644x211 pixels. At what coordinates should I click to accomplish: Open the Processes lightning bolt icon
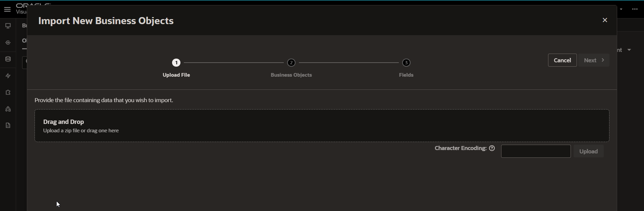click(x=8, y=76)
